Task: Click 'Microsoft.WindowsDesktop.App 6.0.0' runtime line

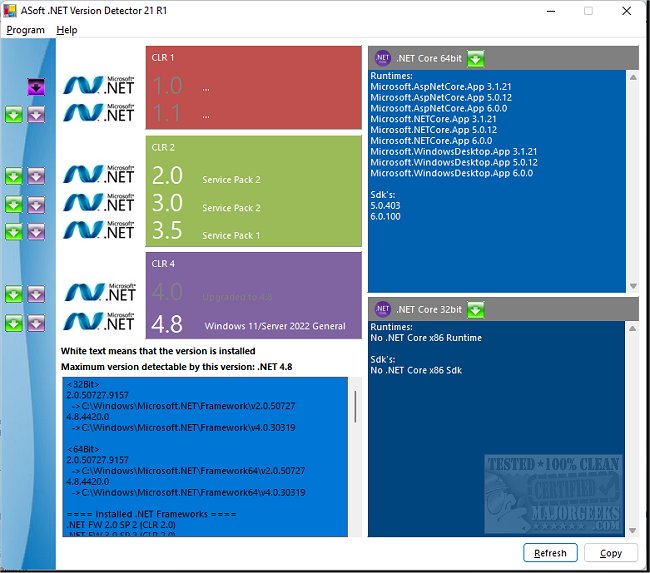Action: [451, 173]
